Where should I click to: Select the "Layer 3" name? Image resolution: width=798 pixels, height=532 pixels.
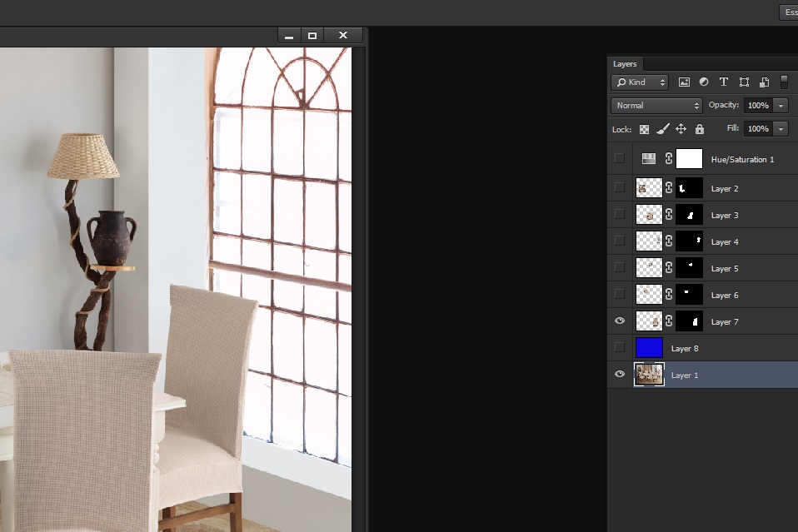[x=724, y=216]
